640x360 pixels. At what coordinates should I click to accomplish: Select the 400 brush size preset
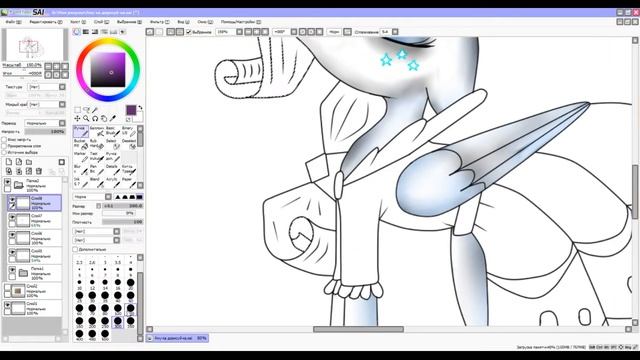[x=80, y=335]
